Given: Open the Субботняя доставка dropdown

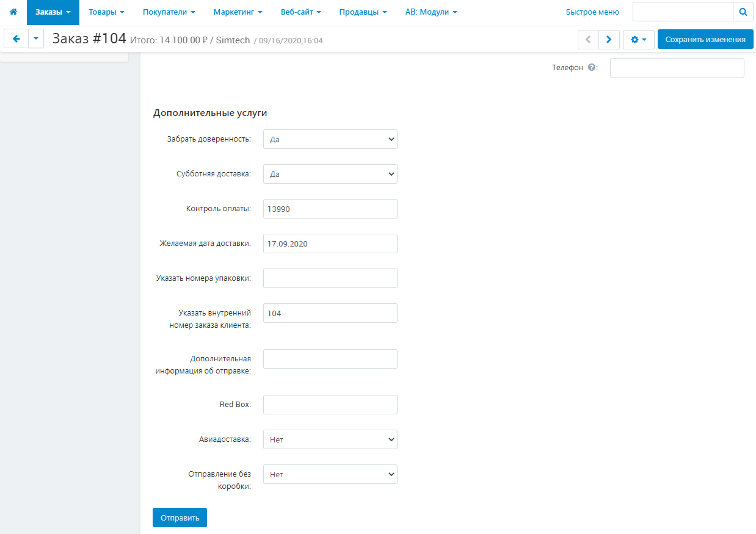Looking at the screenshot, I should 330,174.
